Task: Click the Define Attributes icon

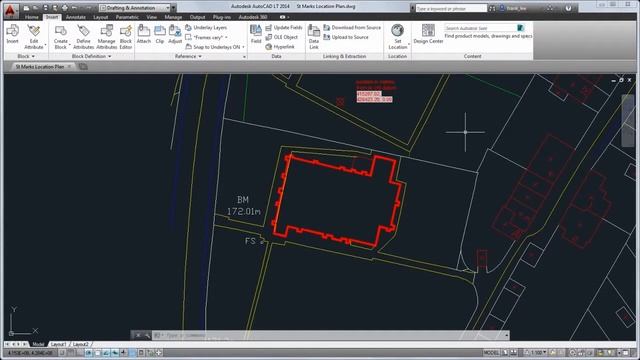Action: [x=83, y=31]
